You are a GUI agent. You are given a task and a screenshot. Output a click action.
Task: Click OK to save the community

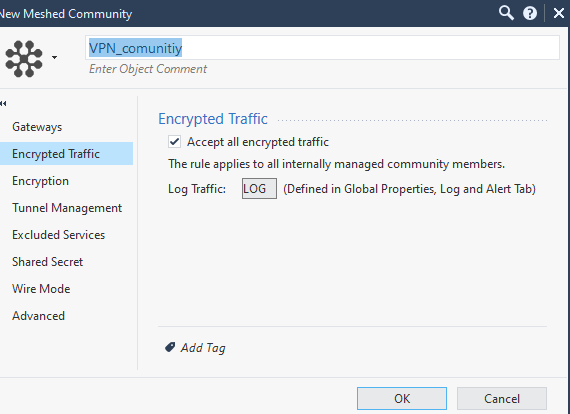point(402,398)
